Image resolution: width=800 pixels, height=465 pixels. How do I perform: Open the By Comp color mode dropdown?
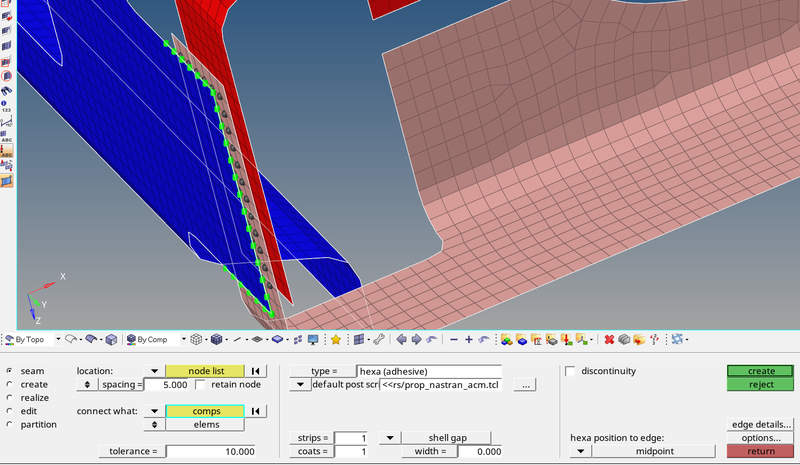(182, 340)
